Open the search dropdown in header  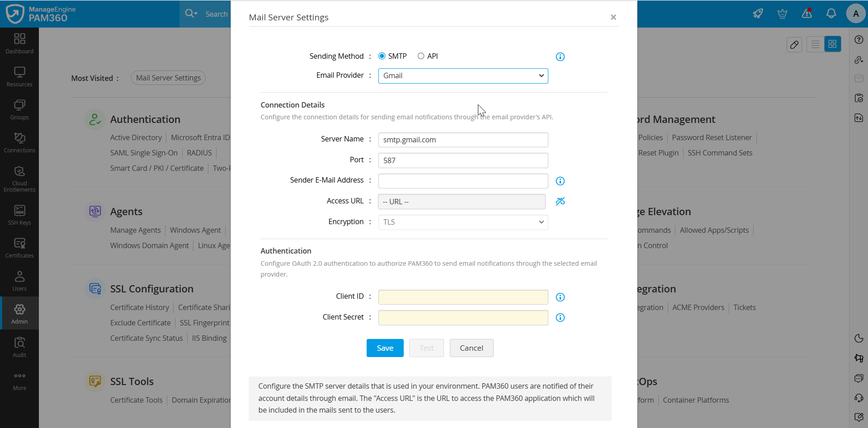click(x=191, y=14)
